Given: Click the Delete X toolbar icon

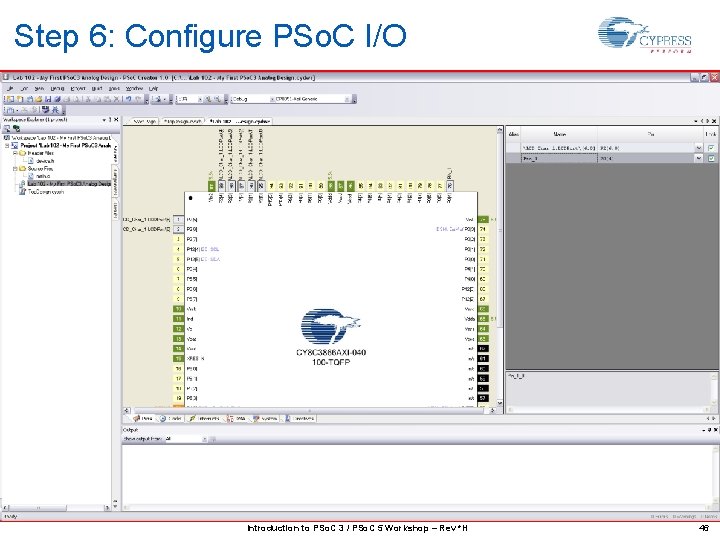Looking at the screenshot, I should coord(117,99).
